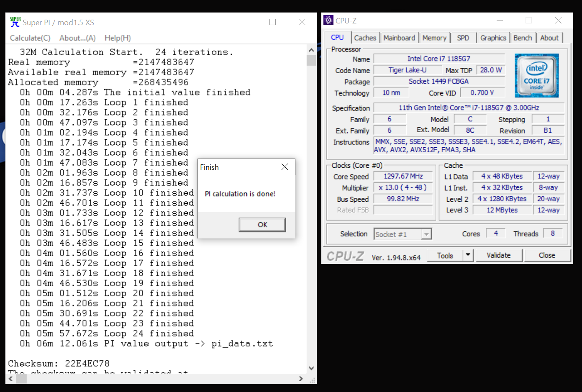This screenshot has height=392, width=582.
Task: Minimize the CPU-Z window
Action: [500, 20]
